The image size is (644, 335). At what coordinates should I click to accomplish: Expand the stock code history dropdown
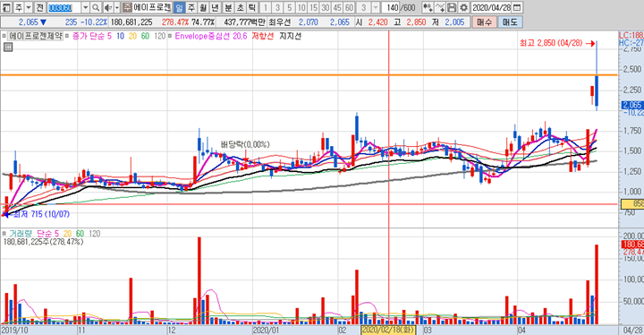pyautogui.click(x=85, y=7)
